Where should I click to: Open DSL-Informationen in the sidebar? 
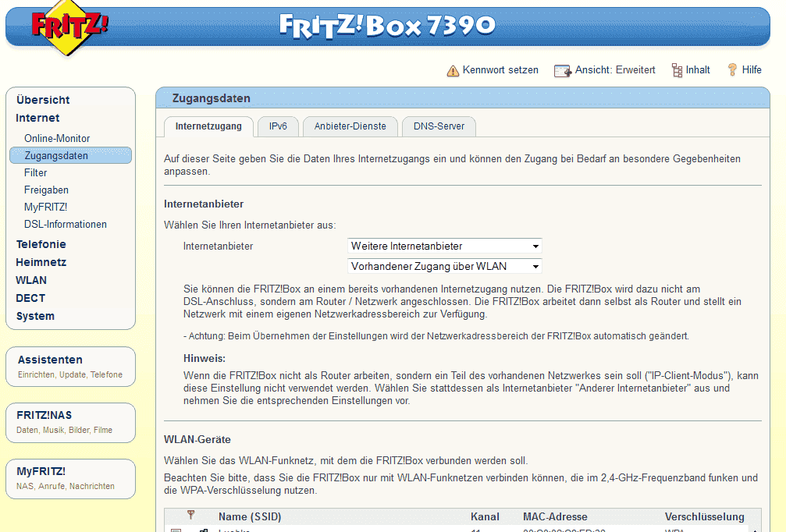[x=65, y=224]
